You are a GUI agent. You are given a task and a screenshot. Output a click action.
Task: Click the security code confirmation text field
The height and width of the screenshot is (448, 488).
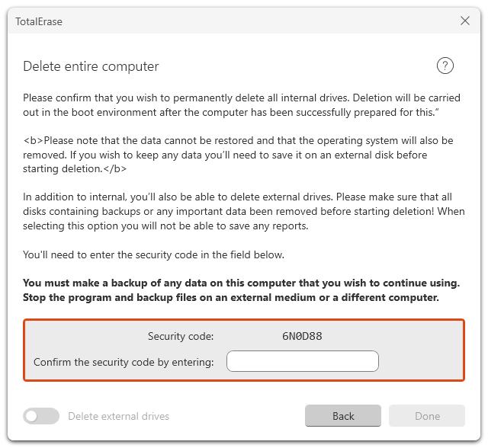pos(303,361)
